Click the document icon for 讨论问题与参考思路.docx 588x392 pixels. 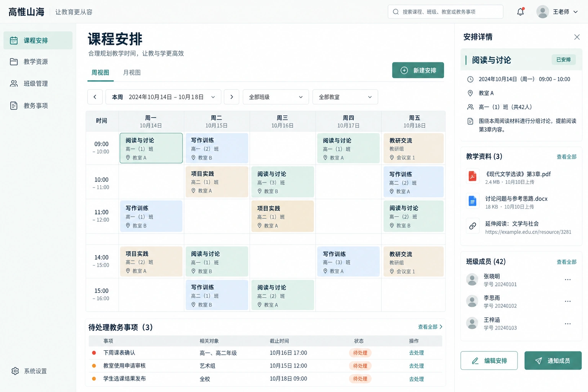(x=472, y=201)
